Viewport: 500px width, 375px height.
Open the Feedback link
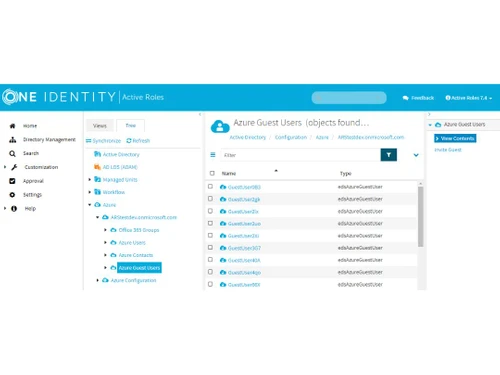(422, 98)
